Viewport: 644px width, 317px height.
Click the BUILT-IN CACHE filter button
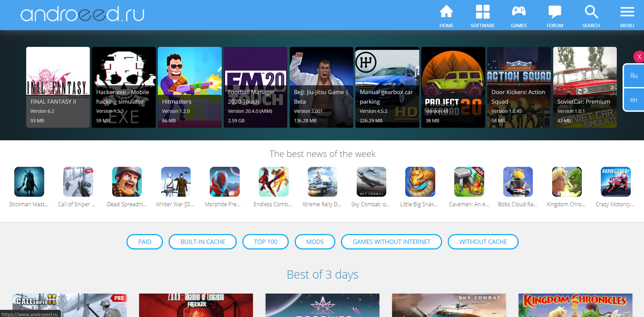[203, 242]
